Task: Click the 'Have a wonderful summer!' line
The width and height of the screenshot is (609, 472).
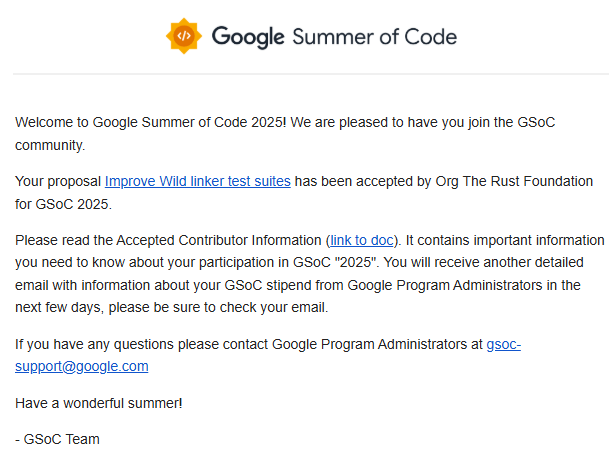Action: [99, 404]
